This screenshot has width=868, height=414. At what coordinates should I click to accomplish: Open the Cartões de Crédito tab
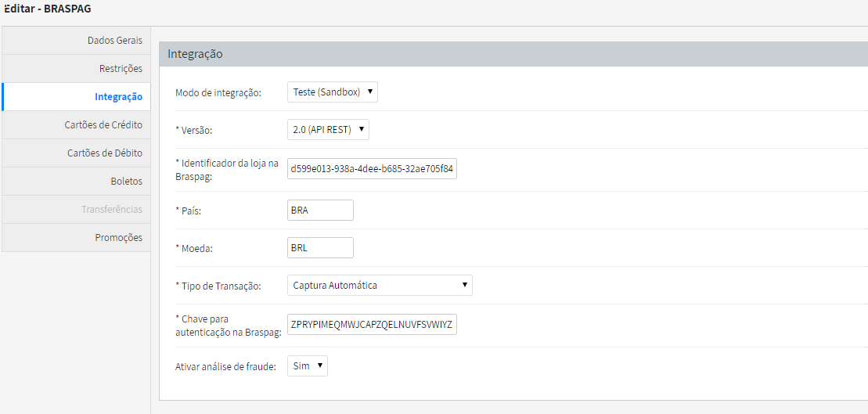pos(76,125)
